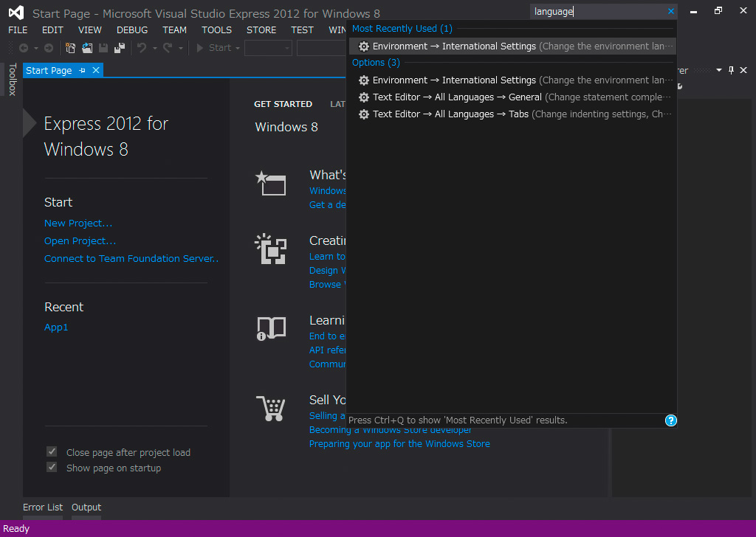Open the TOOLS menu
The width and height of the screenshot is (756, 537).
(216, 30)
